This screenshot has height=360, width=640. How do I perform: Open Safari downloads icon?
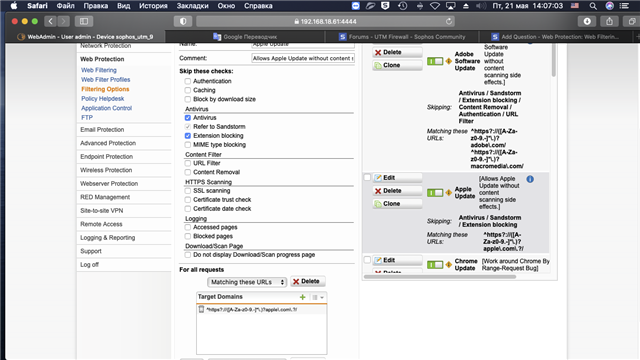587,21
